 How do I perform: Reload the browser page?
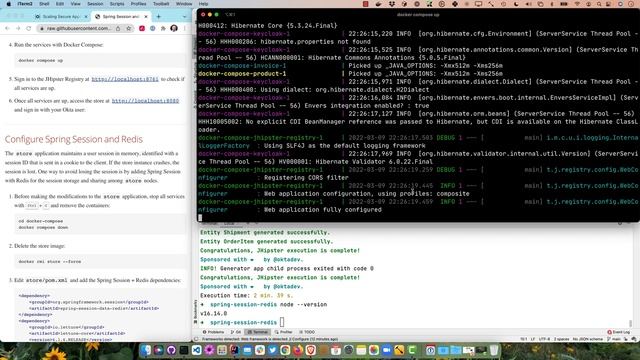click(29, 28)
